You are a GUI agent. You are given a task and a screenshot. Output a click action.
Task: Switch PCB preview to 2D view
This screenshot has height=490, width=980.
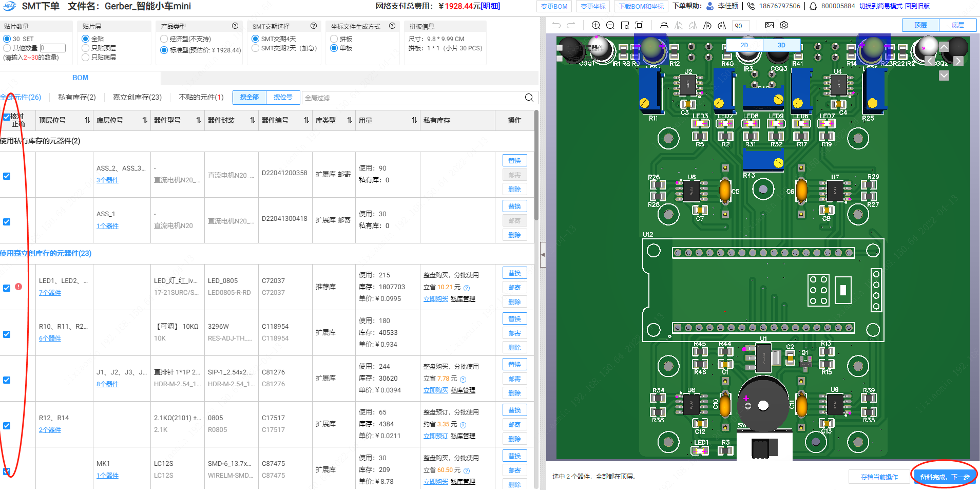click(744, 45)
